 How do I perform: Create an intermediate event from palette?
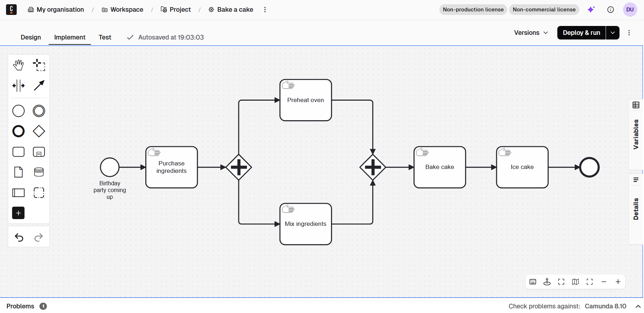pos(39,111)
